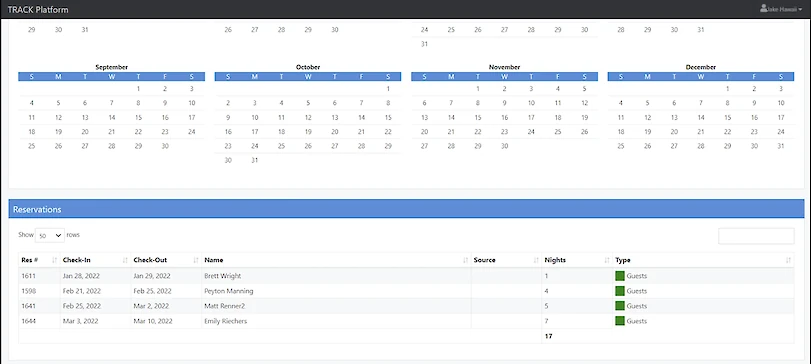This screenshot has height=364, width=811.
Task: Click check-in date Jan 28, 2022
Action: [x=82, y=276]
